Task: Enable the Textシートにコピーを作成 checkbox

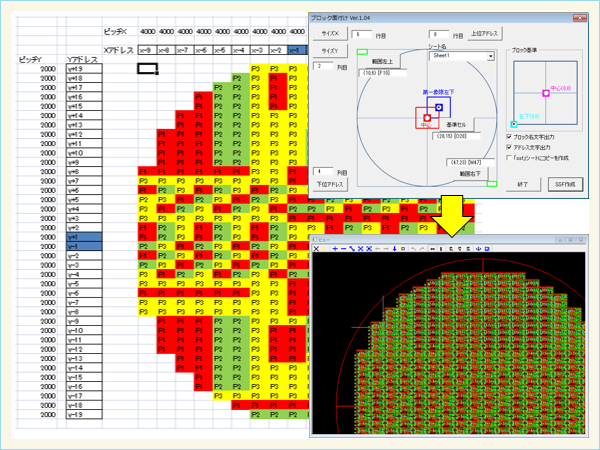Action: pyautogui.click(x=511, y=158)
